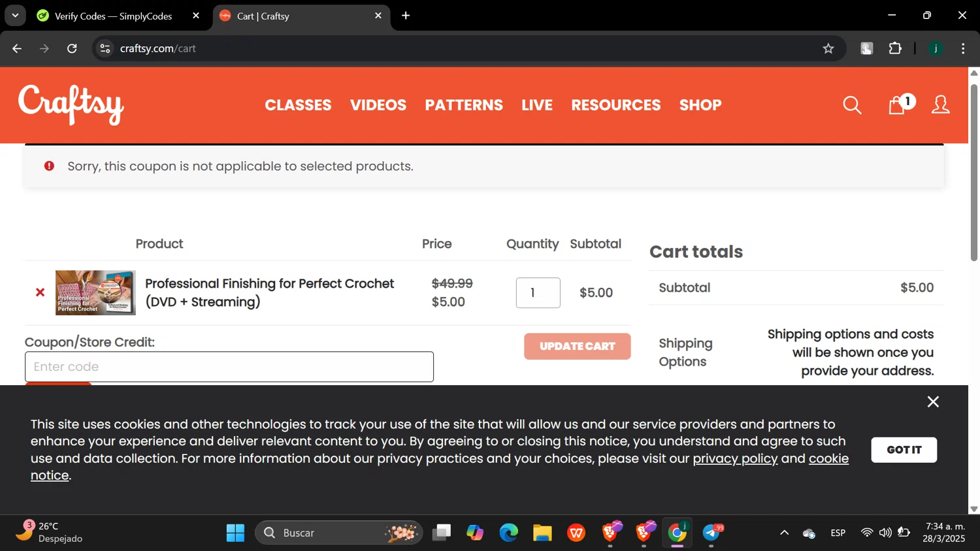Open Professional Finishing for Perfect Crochet link
This screenshot has height=551, width=980.
click(269, 292)
